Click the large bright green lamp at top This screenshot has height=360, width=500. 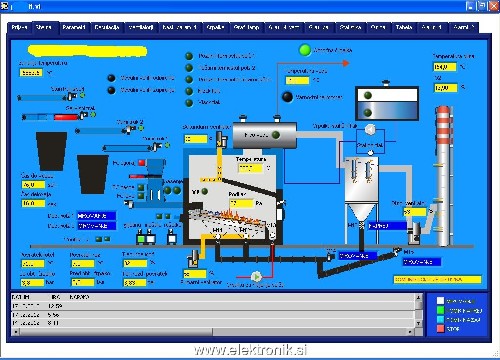coord(305,50)
